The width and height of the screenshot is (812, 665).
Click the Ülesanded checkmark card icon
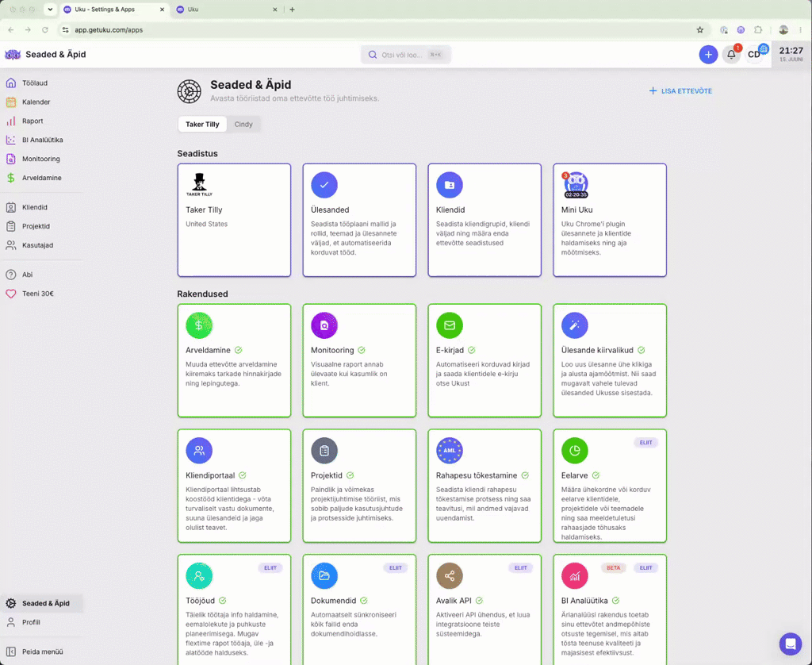(x=324, y=185)
